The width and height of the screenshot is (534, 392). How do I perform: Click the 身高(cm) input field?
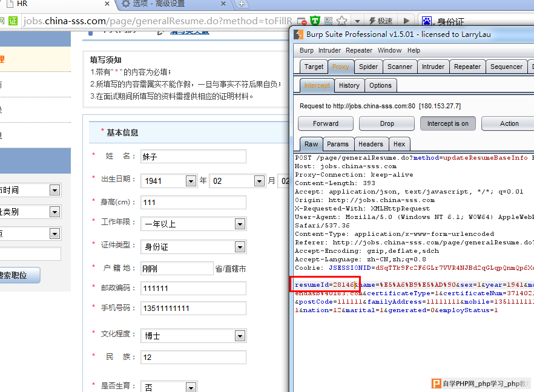point(193,202)
